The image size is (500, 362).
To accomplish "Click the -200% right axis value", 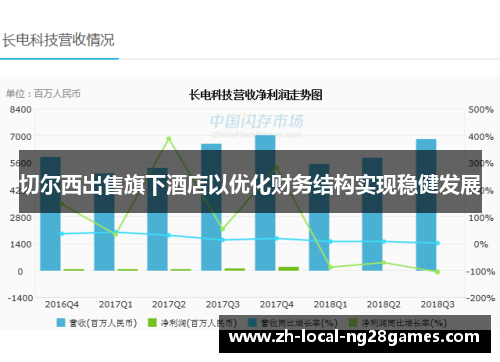I will pos(480,298).
